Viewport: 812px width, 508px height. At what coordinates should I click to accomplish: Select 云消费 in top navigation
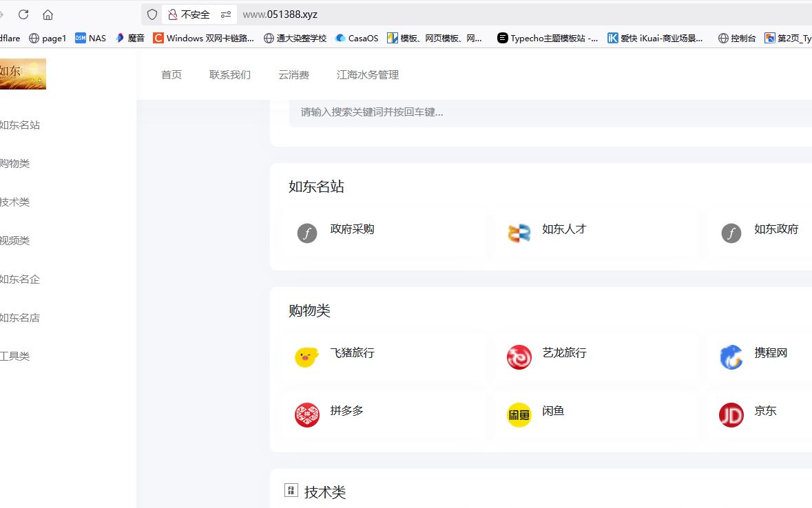pos(293,75)
